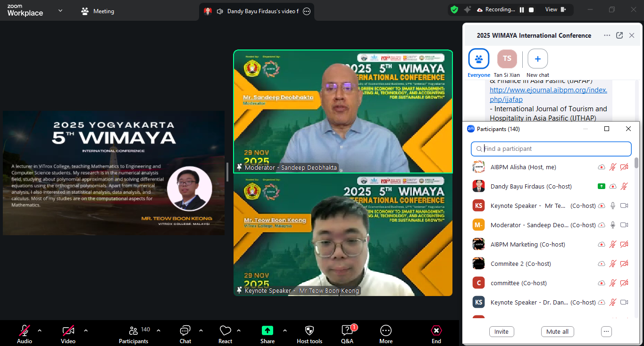Click the green Share screen icon
644x346 pixels.
pyautogui.click(x=268, y=331)
